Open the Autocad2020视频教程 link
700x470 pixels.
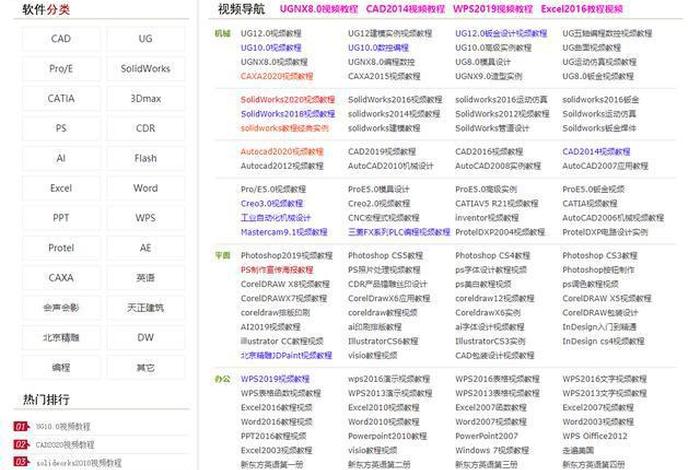pos(282,152)
